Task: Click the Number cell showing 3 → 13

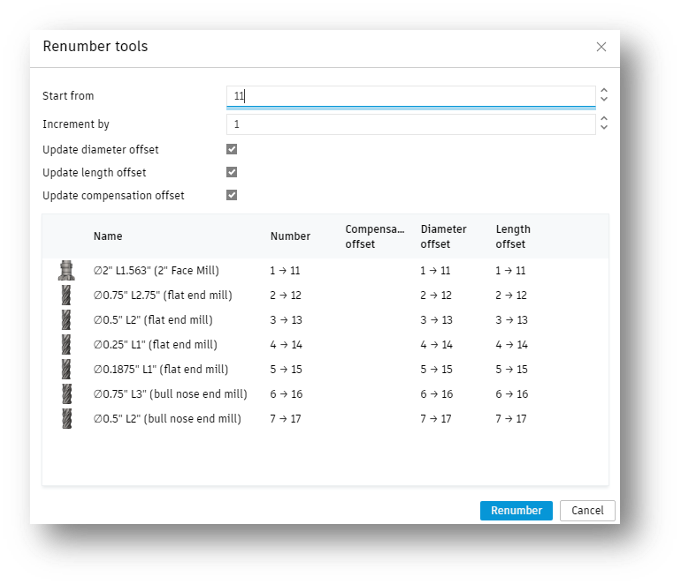Action: [286, 320]
